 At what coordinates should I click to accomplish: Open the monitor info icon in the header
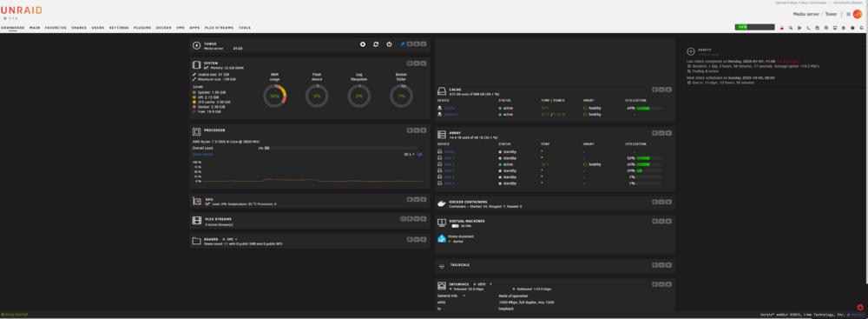click(x=835, y=28)
